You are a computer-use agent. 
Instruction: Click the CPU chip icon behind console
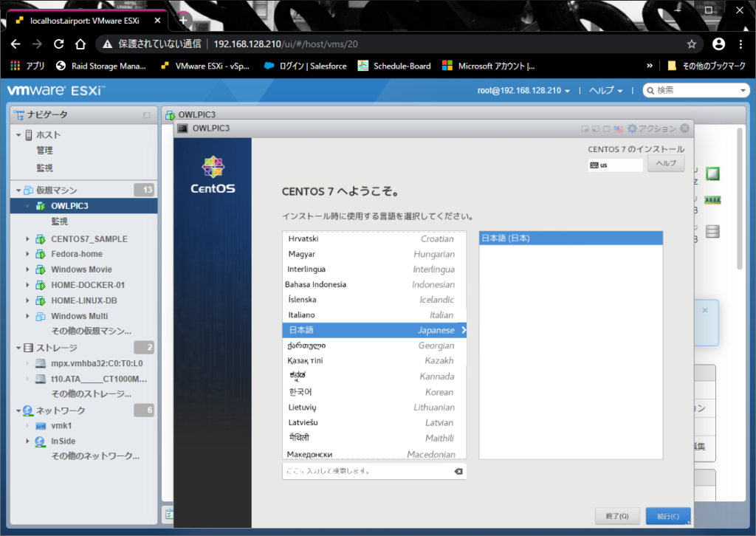coord(712,173)
